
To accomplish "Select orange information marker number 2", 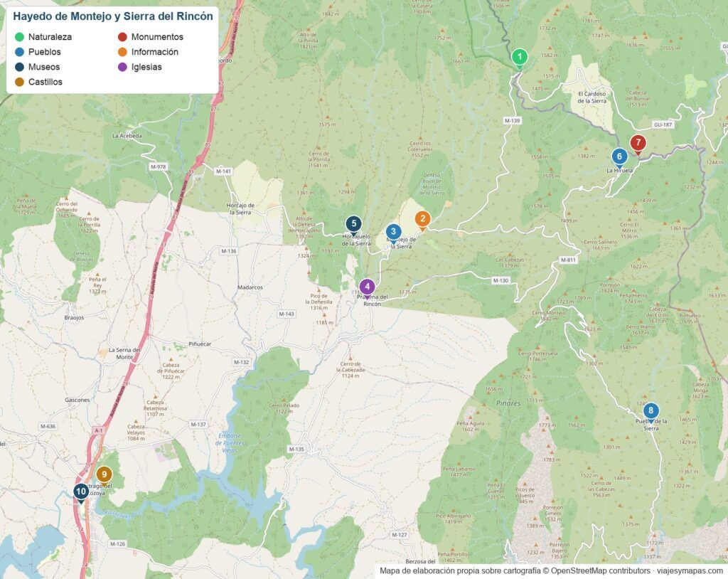I will click(422, 220).
